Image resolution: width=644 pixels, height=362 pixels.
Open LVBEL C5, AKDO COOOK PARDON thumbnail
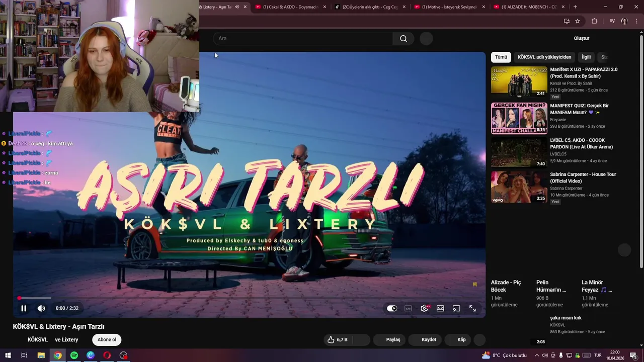[519, 152]
